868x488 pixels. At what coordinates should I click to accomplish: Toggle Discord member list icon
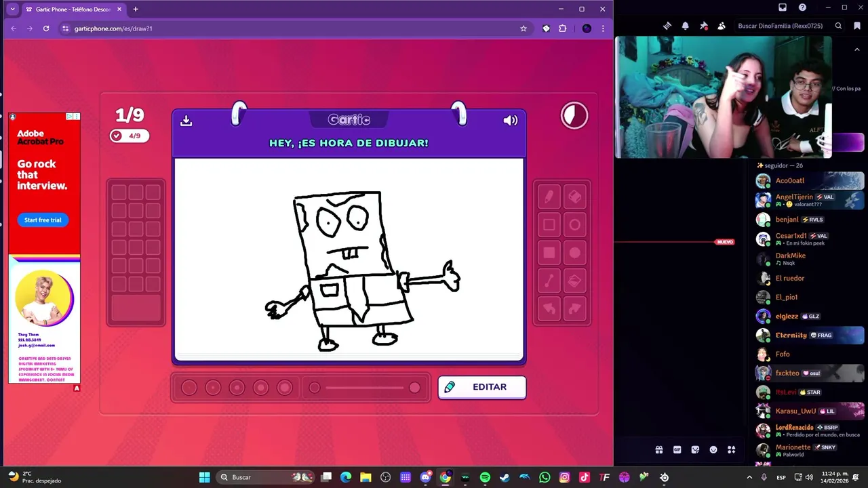[x=722, y=26]
